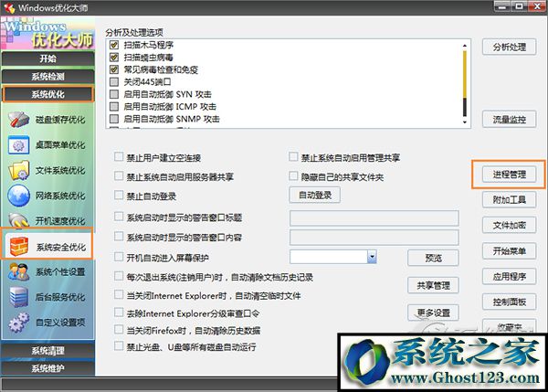Enable 关闭445端口 option

pos(114,82)
